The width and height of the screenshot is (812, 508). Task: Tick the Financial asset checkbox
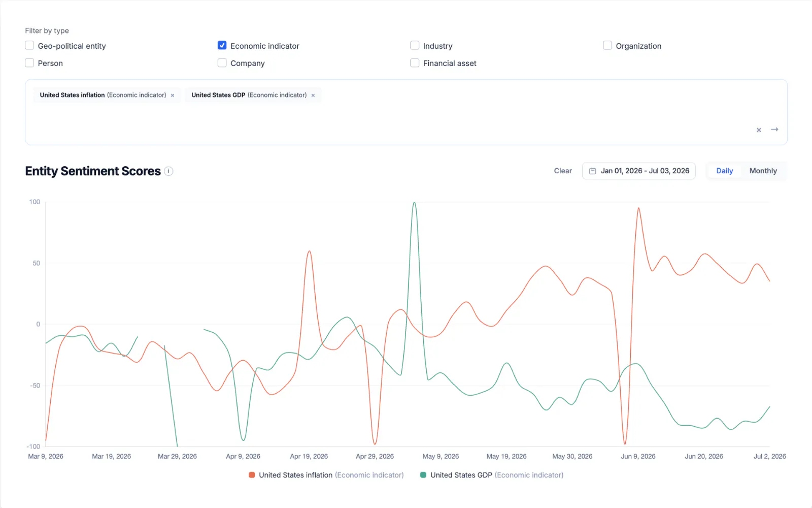(x=415, y=63)
